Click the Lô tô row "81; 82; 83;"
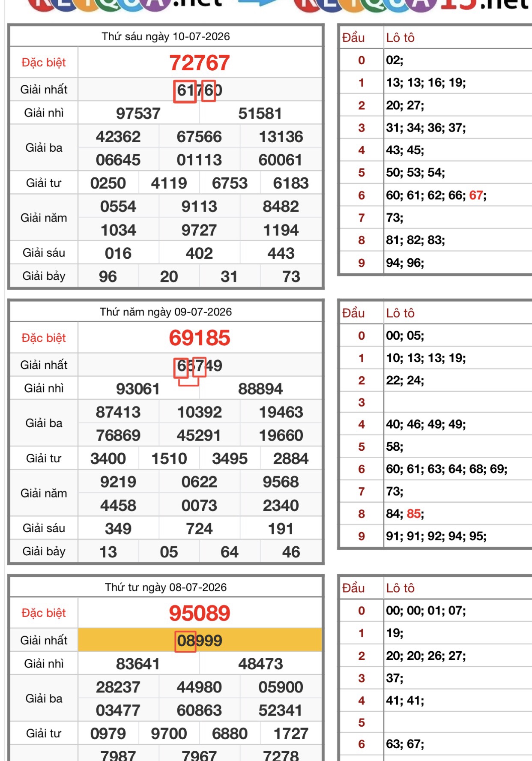Viewport: 532px width, 761px height. click(x=415, y=240)
